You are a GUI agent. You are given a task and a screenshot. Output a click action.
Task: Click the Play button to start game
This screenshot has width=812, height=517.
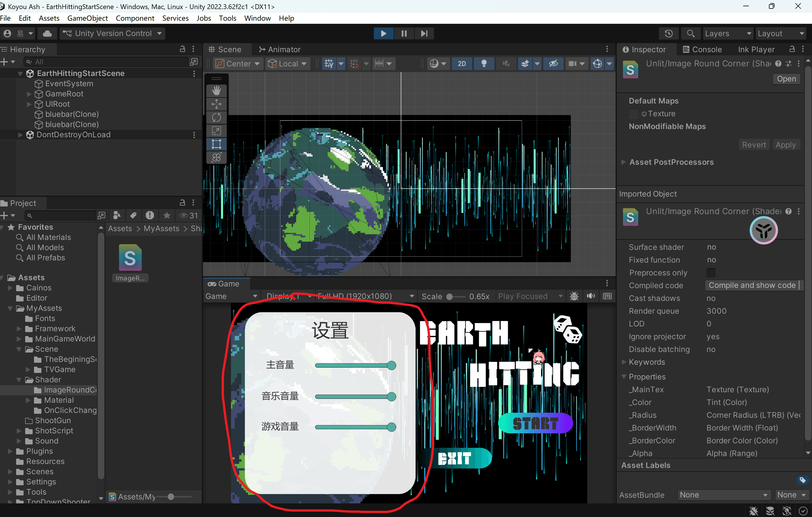383,33
